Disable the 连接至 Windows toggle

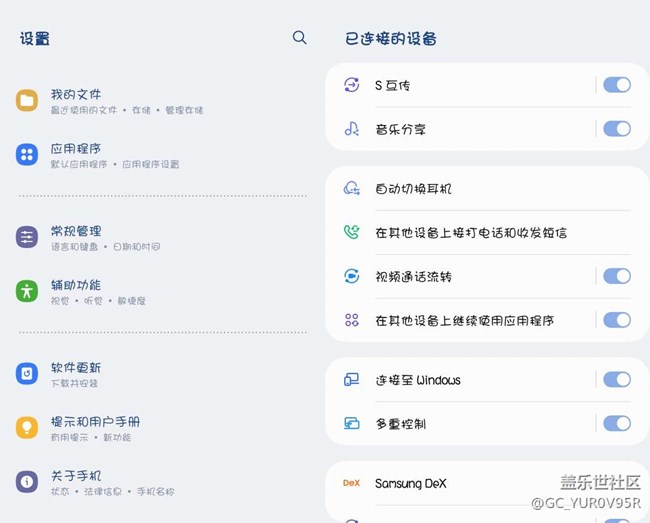(x=616, y=380)
